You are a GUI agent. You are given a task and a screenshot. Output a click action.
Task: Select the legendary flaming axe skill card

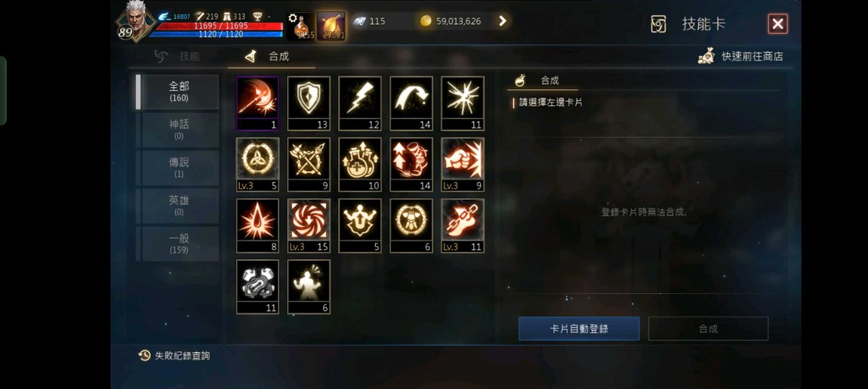pyautogui.click(x=257, y=103)
